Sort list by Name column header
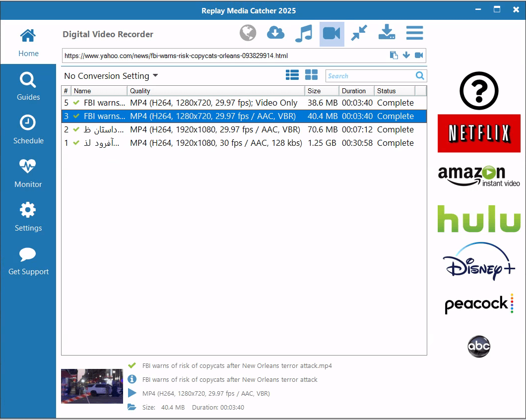Viewport: 526px width, 420px height. 99,91
